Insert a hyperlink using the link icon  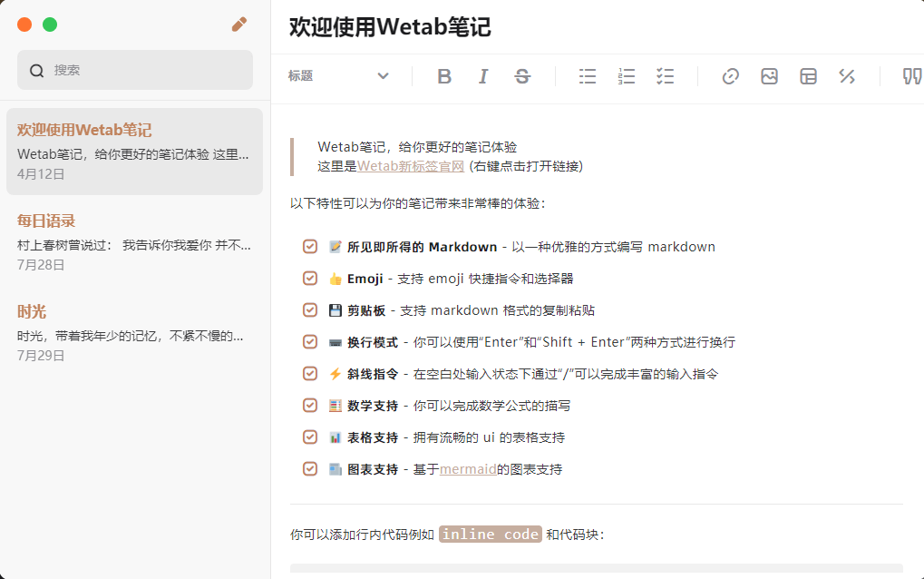pyautogui.click(x=730, y=76)
